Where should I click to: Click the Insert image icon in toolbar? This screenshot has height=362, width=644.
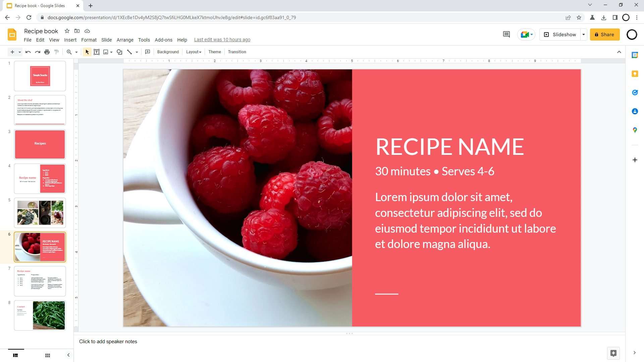click(x=106, y=52)
